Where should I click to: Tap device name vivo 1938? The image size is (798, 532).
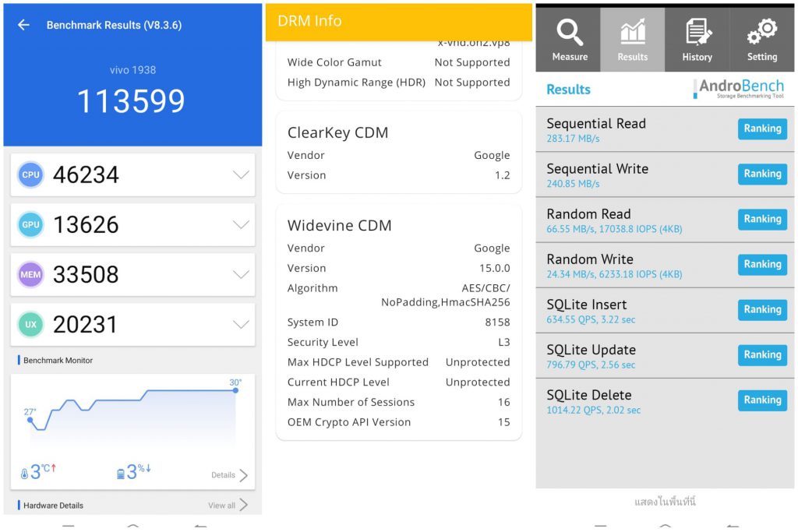(x=132, y=69)
